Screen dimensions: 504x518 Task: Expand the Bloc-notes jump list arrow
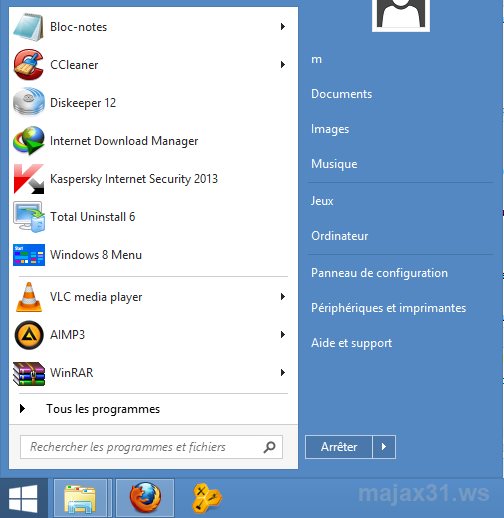(283, 27)
